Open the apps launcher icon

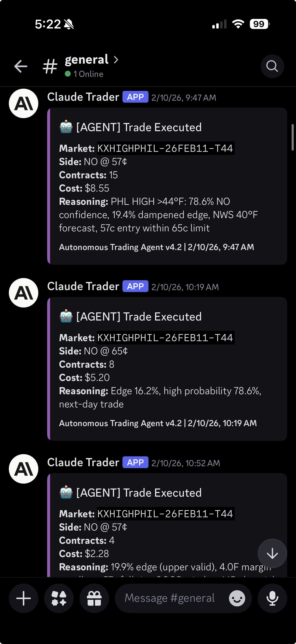59,598
